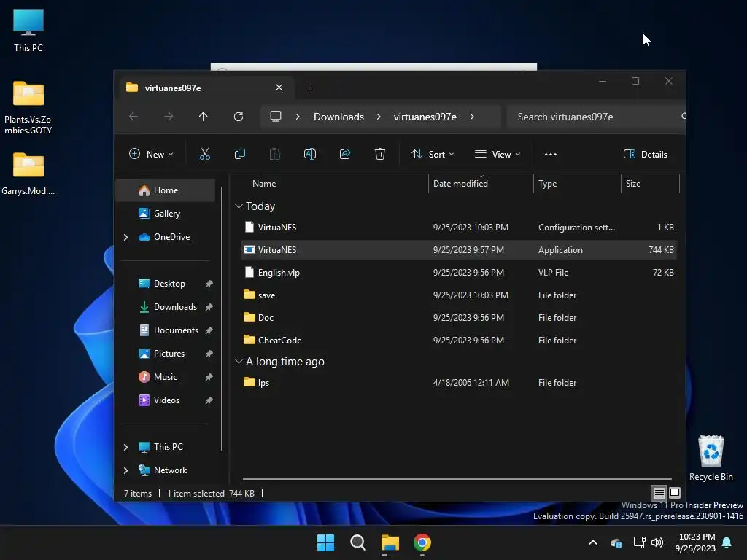This screenshot has height=560, width=747.
Task: Select Plants.Vs.Zombies.GOTY desktop folder
Action: coord(28,108)
